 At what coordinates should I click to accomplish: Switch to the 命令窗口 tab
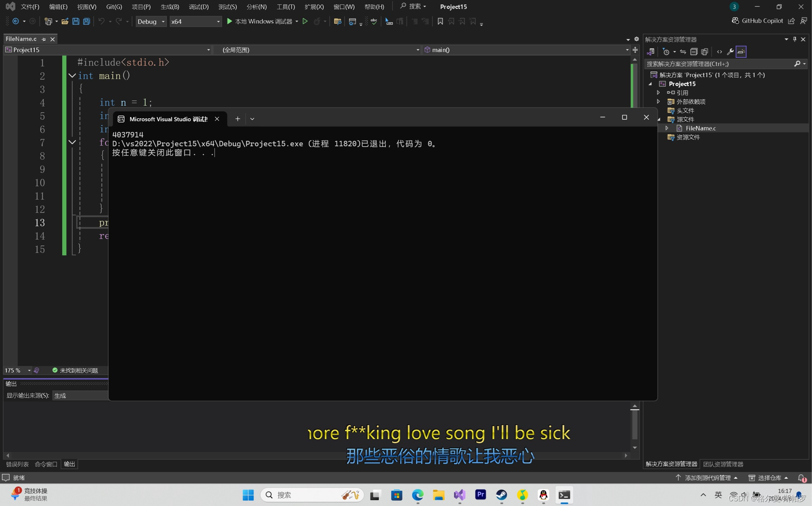tap(46, 464)
